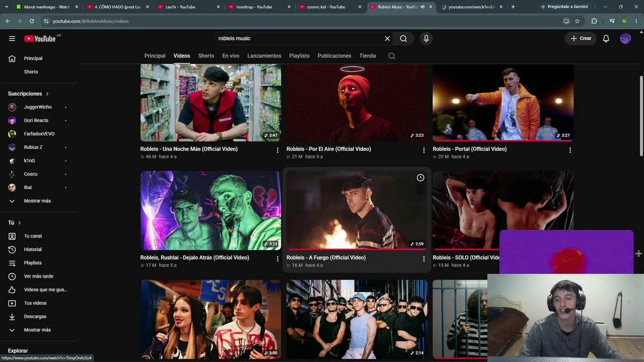Select the Videos channel tab

pos(182,56)
